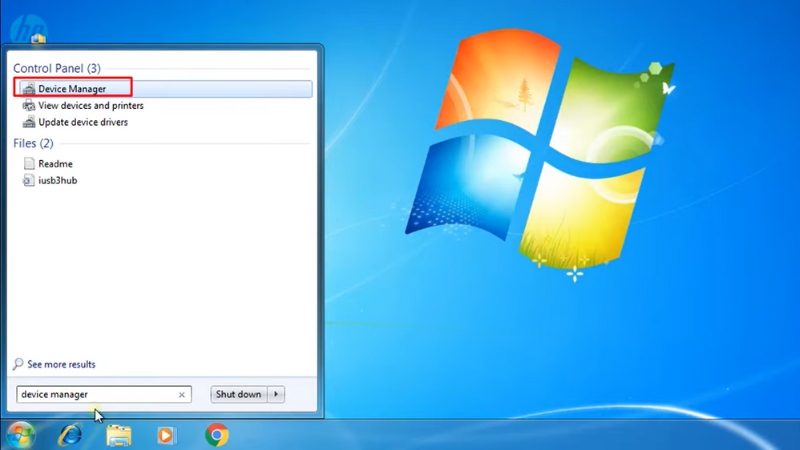The image size is (800, 450).
Task: Open the iusb3hub file result
Action: click(58, 181)
